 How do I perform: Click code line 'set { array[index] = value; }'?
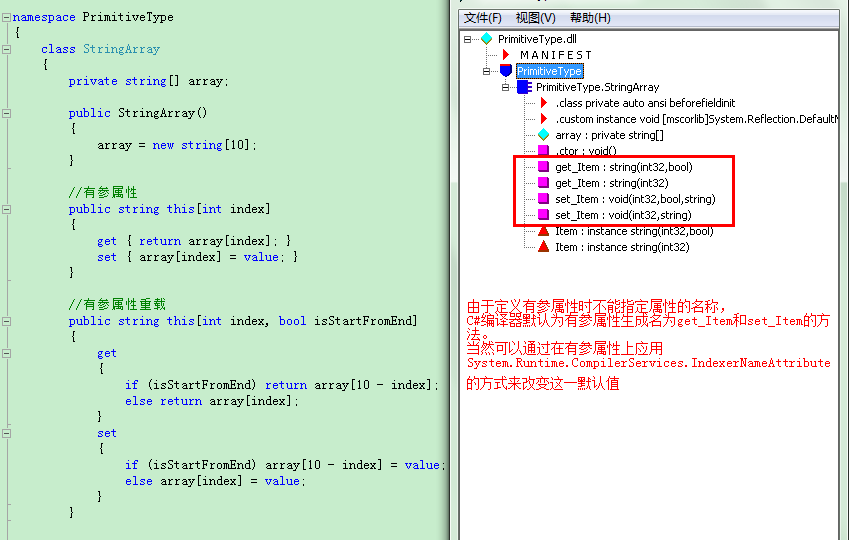point(197,257)
